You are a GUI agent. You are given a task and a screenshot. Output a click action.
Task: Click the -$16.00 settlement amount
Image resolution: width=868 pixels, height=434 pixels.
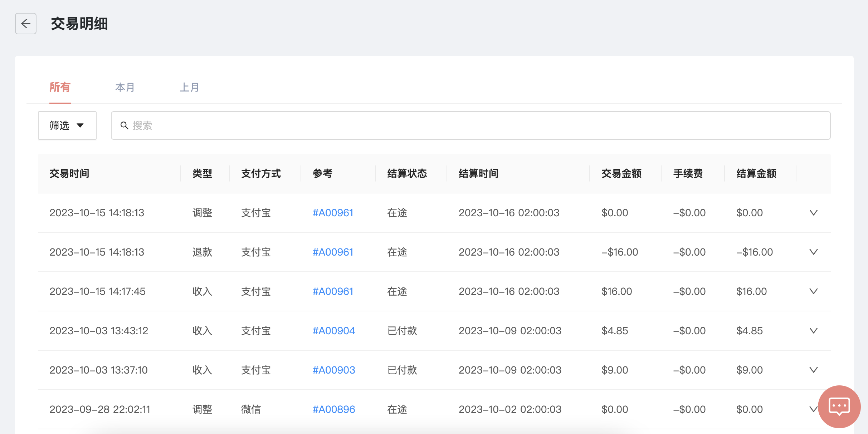755,252
